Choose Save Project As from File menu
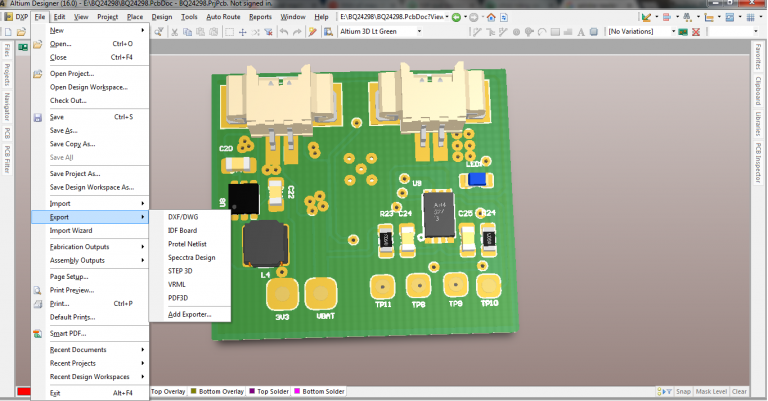The image size is (768, 401). 75,173
